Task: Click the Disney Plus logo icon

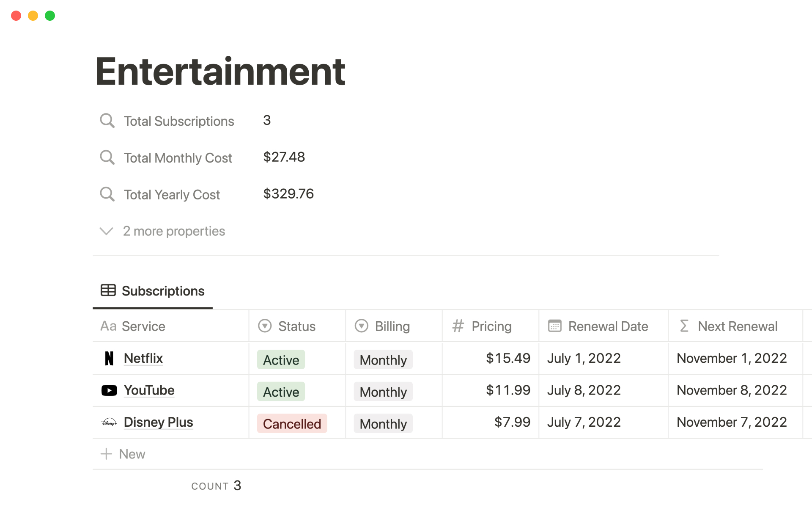Action: click(x=109, y=422)
